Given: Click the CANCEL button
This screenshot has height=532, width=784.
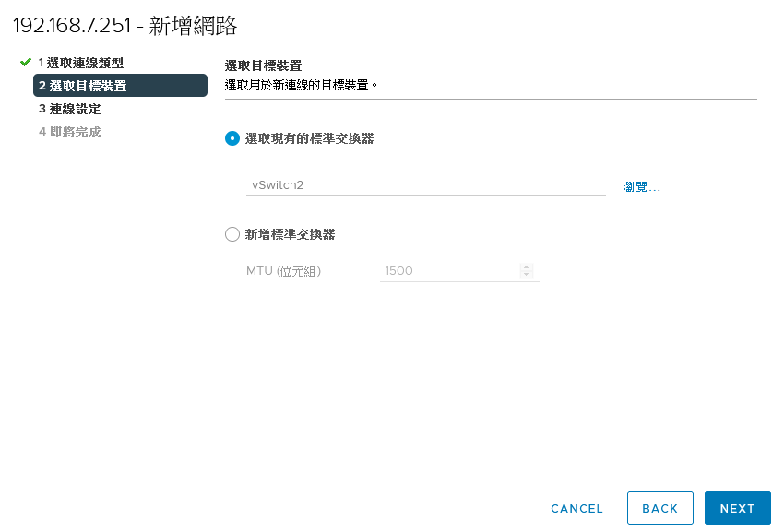Looking at the screenshot, I should tap(576, 509).
